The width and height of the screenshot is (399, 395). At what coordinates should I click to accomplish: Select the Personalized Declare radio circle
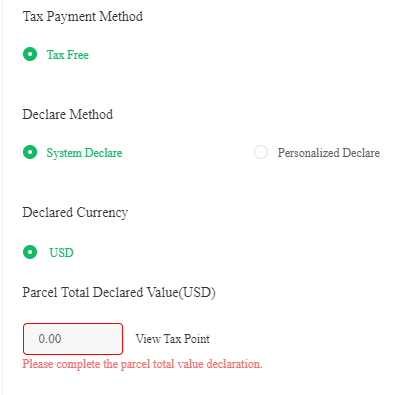point(261,152)
